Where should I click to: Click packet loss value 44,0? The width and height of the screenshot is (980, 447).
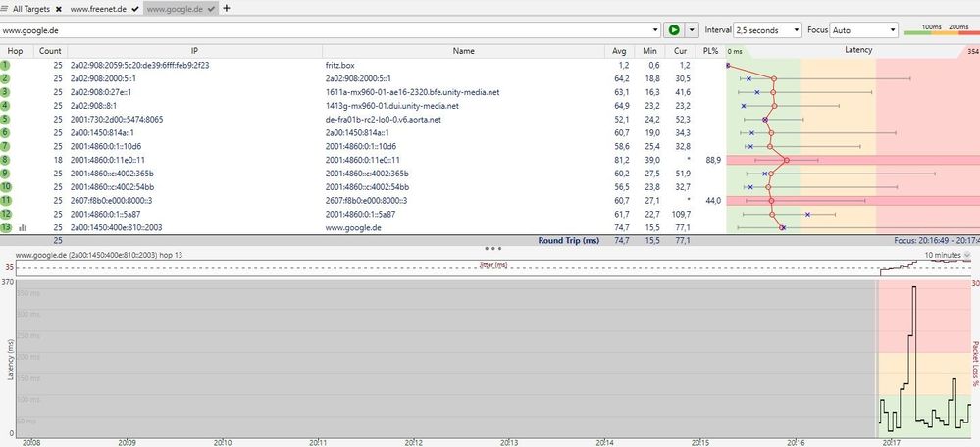[713, 200]
